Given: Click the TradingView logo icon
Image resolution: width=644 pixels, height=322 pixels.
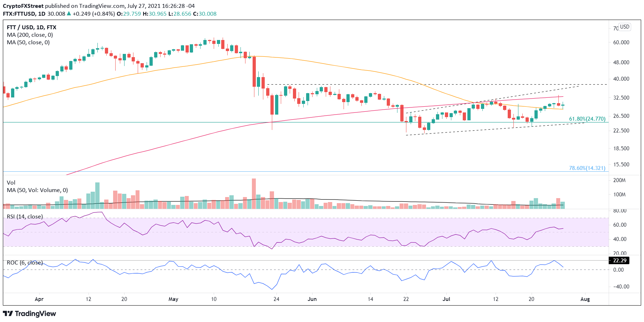Looking at the screenshot, I should (x=8, y=314).
